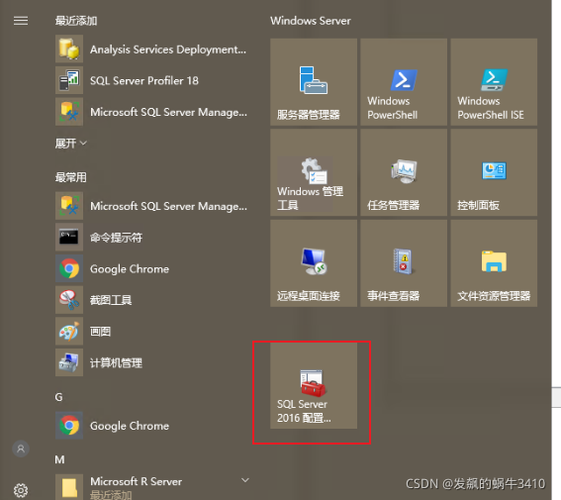Open Microsoft SQL Server Management Studio under 最近添加
This screenshot has width=561, height=500.
(x=151, y=112)
